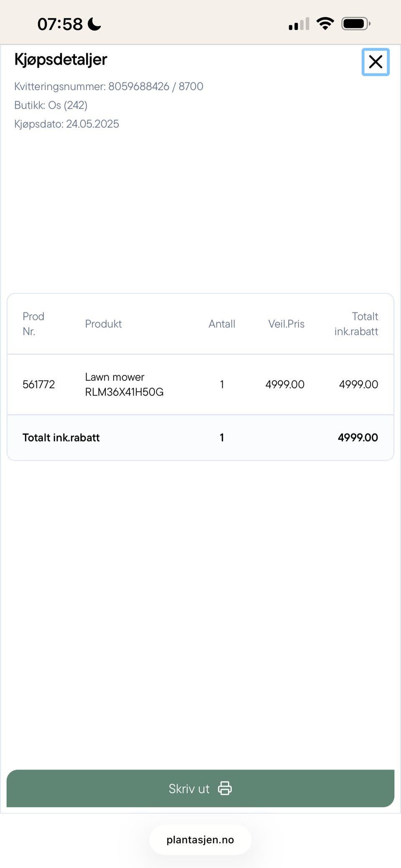Tap product number 561772
401x868 pixels.
[x=39, y=384]
